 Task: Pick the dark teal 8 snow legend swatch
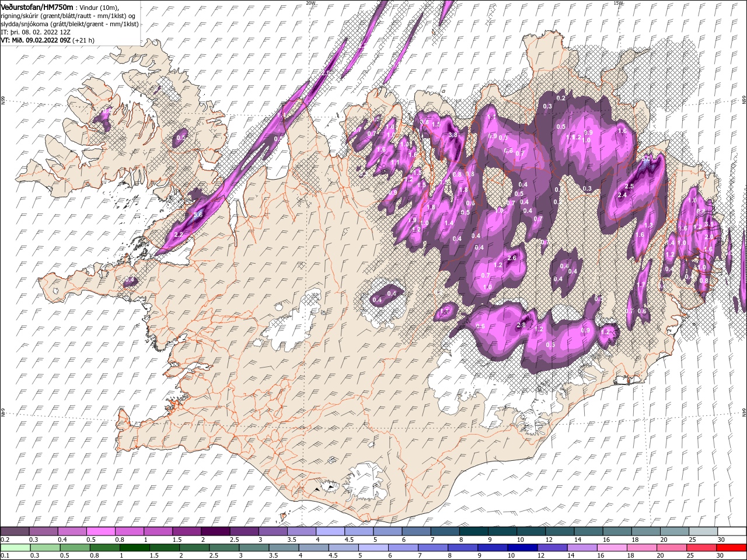point(473,531)
